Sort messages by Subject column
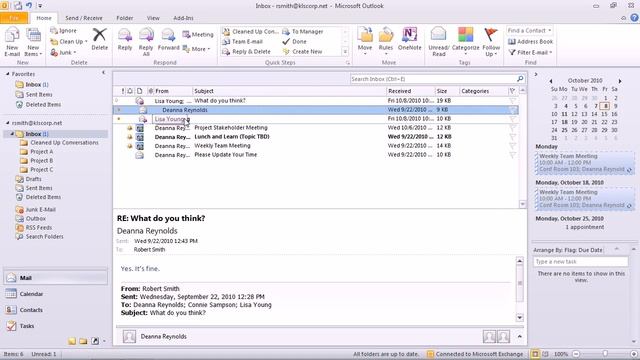The image size is (640, 360). (289, 91)
